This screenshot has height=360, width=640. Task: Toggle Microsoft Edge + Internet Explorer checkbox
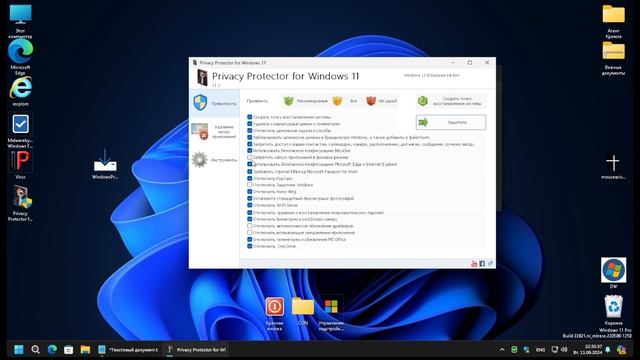[249, 164]
